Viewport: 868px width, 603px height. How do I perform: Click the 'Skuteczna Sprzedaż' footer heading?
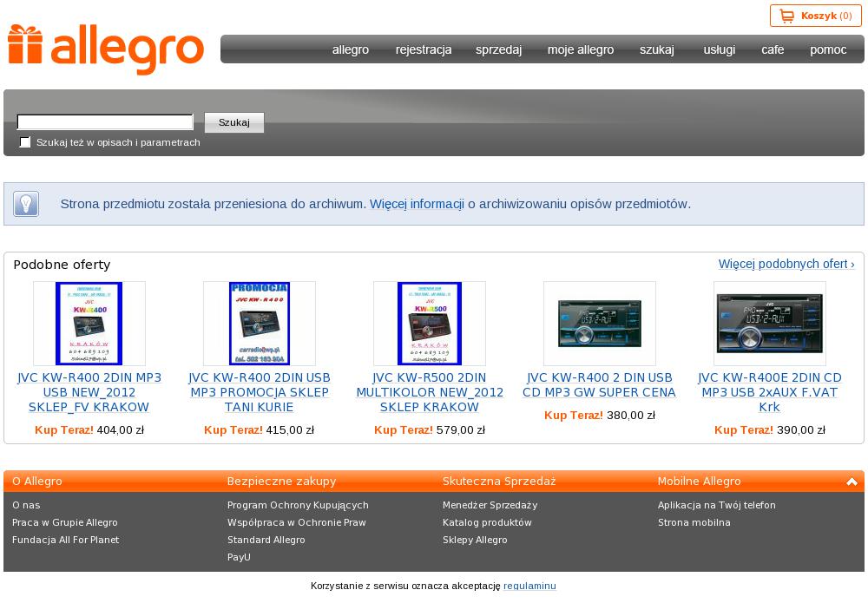click(x=499, y=482)
